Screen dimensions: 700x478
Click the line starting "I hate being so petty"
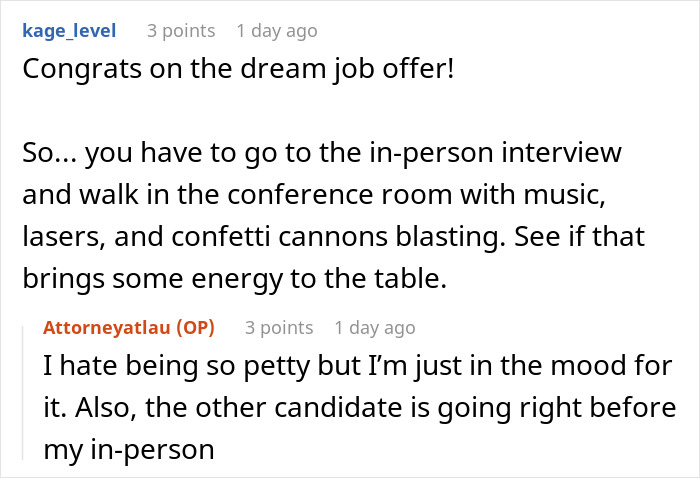point(358,367)
